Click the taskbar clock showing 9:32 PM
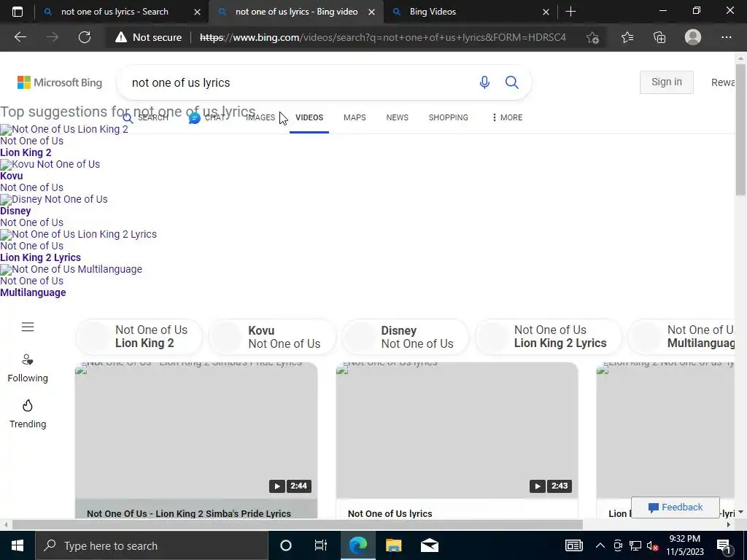Viewport: 747px width, 560px height. [x=684, y=545]
